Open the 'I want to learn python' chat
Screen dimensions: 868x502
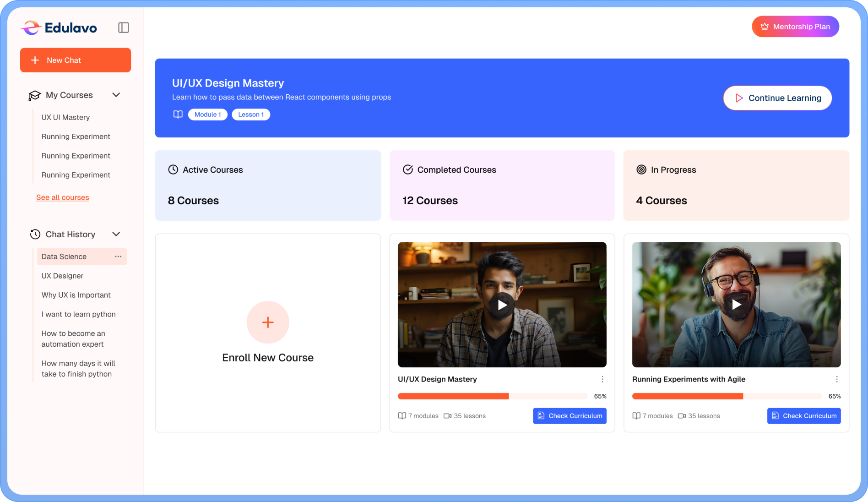pos(78,314)
